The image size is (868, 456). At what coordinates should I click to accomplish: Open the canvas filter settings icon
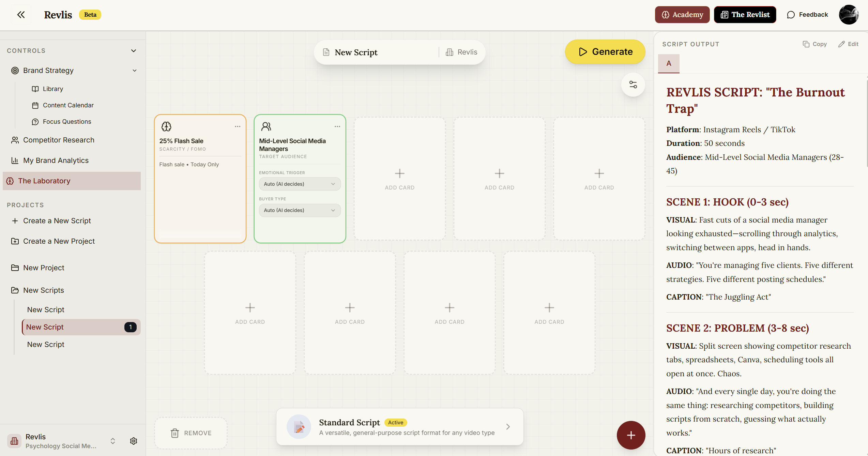click(x=633, y=85)
